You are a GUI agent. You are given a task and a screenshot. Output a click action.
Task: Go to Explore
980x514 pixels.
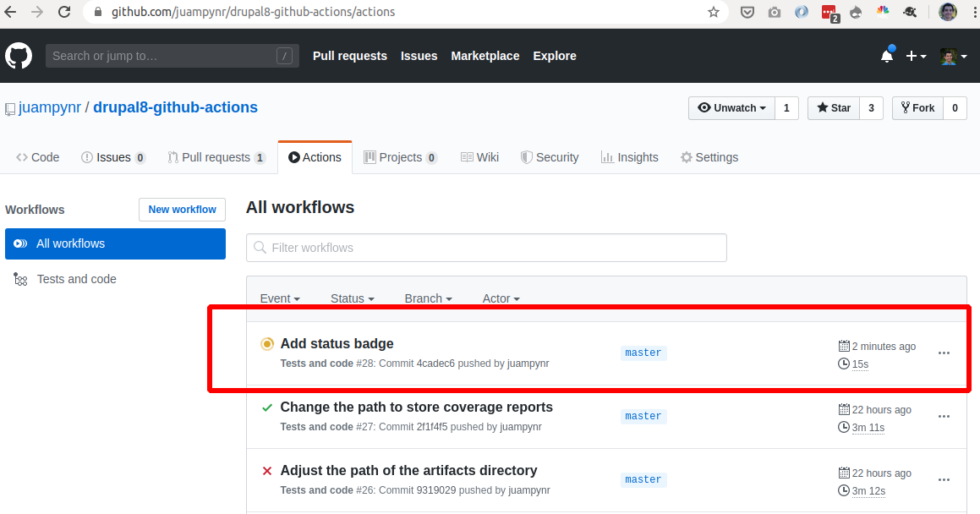click(555, 56)
